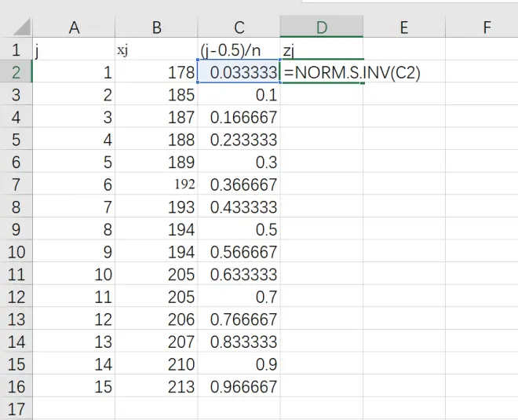Viewport: 518px width, 420px height.
Task: Select cell C3 containing 0.1
Action: click(x=239, y=94)
